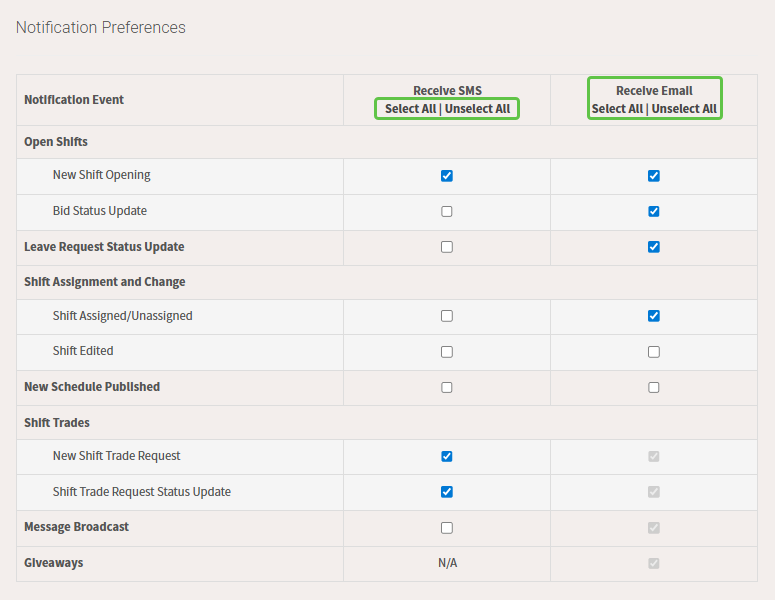Image resolution: width=775 pixels, height=600 pixels.
Task: Check SMS for Shift Assigned/Unassigned
Action: pos(447,316)
